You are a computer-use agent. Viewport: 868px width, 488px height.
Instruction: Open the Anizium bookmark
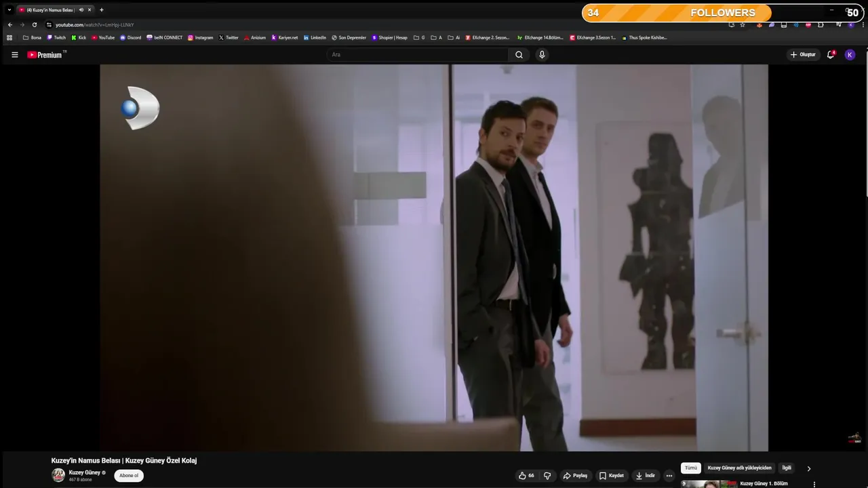255,38
